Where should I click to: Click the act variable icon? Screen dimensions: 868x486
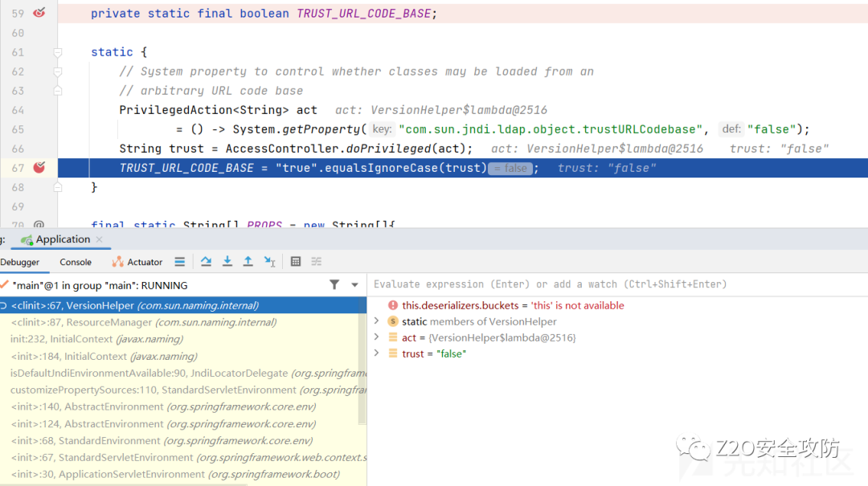(x=392, y=337)
